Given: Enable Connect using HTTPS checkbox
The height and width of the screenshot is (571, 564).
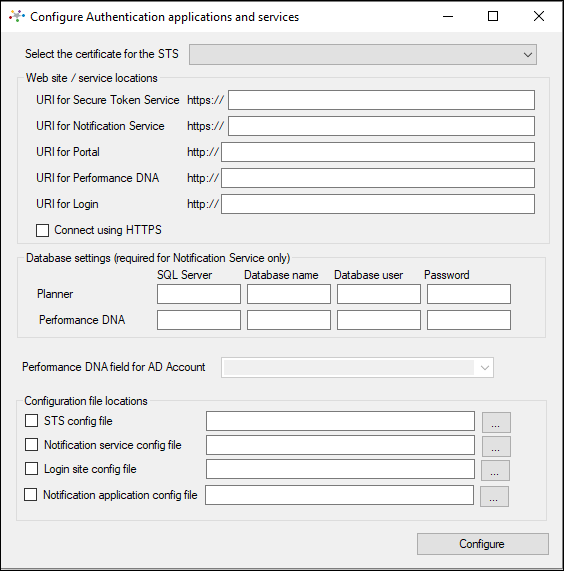Looking at the screenshot, I should (x=43, y=230).
